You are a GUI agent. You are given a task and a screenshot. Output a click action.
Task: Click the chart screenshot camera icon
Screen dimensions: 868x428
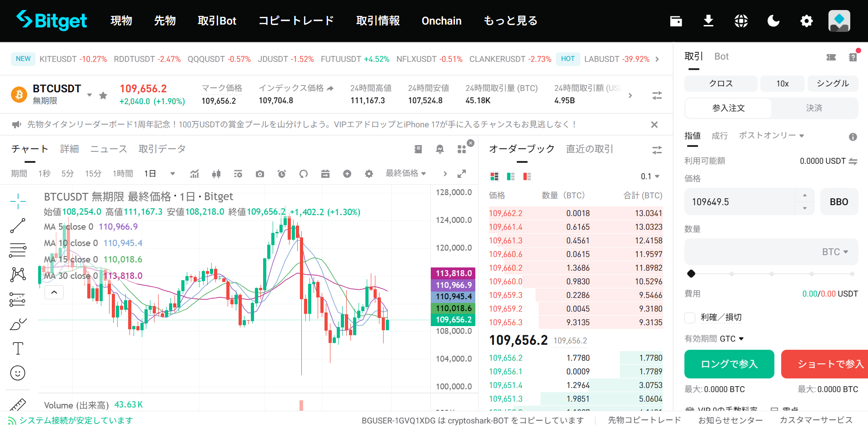pyautogui.click(x=260, y=174)
